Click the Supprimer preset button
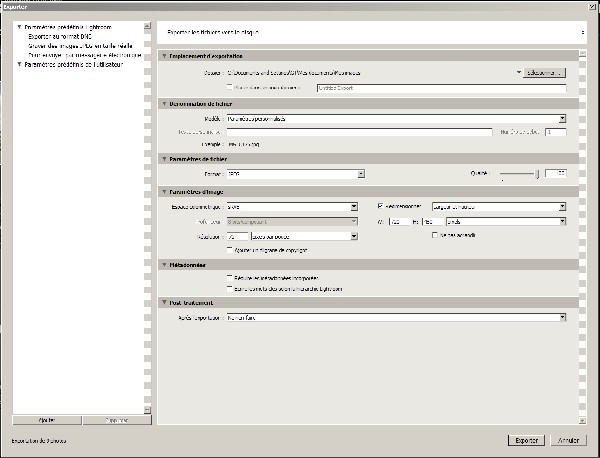600x458 pixels. pos(117,420)
